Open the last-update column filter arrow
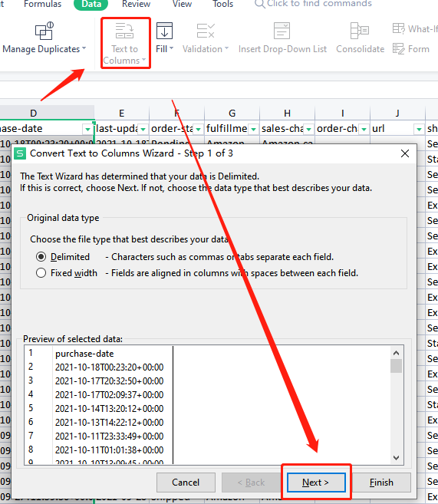The height and width of the screenshot is (504, 438). pyautogui.click(x=143, y=129)
